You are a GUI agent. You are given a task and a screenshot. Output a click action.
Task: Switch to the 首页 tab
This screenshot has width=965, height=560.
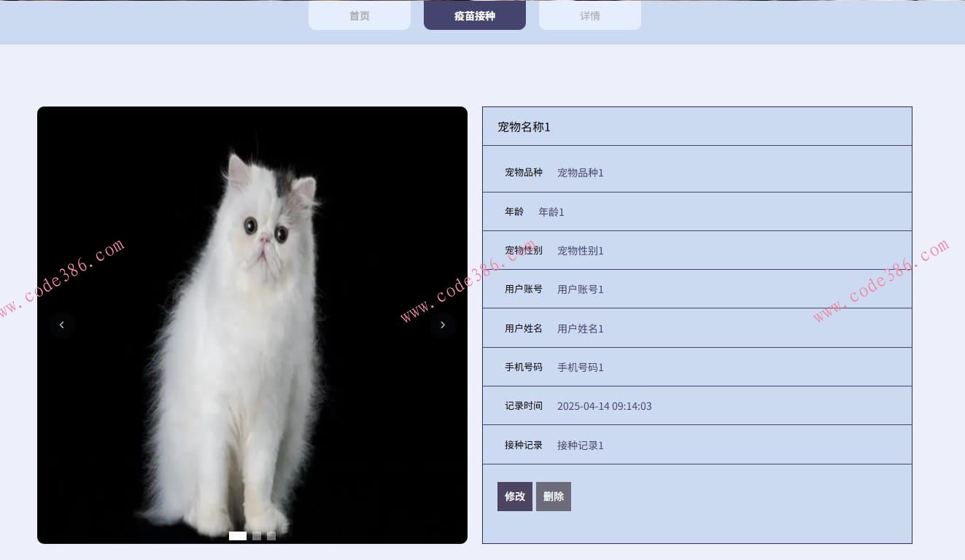359,15
